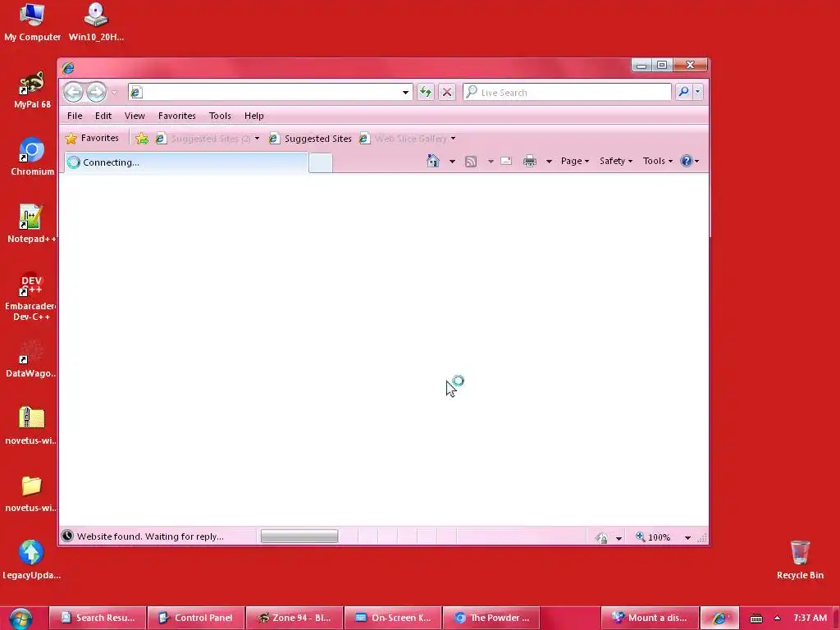Viewport: 840px width, 630px height.
Task: Open the Favorites star button panel
Action: click(92, 138)
